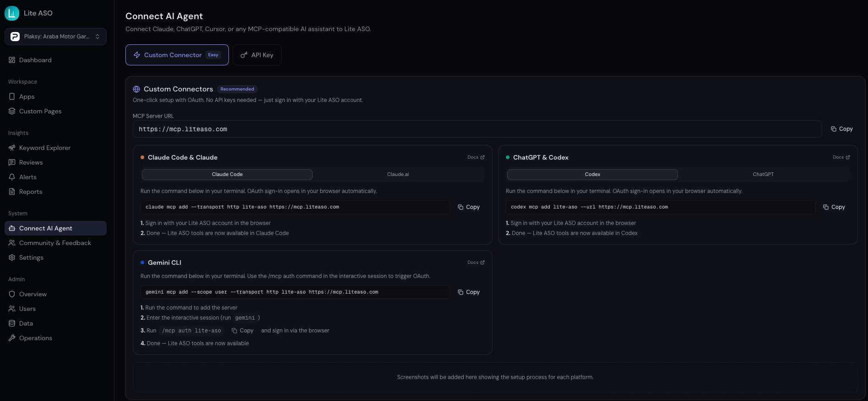Click the Reports document icon

(12, 192)
